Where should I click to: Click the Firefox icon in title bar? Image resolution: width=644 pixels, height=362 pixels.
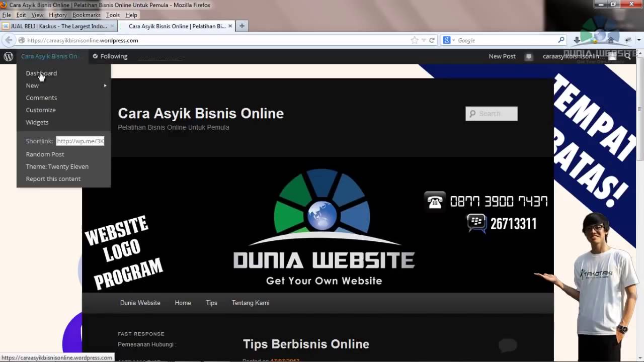coord(4,5)
